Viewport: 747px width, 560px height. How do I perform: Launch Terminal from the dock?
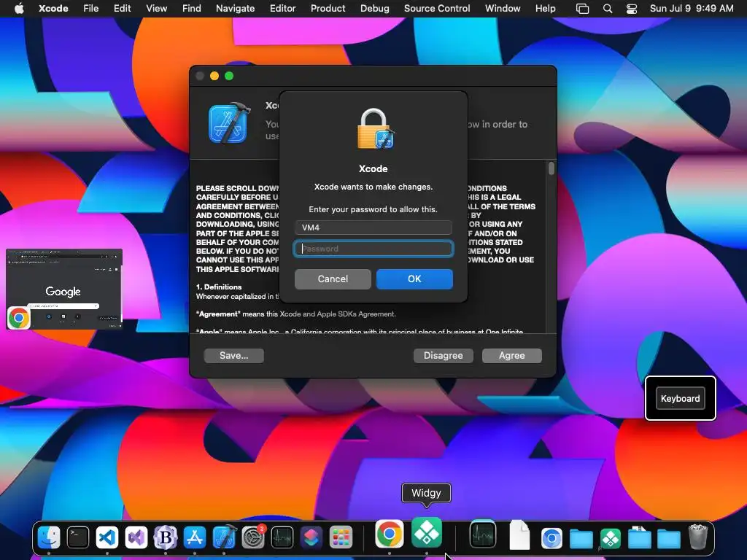pyautogui.click(x=77, y=537)
